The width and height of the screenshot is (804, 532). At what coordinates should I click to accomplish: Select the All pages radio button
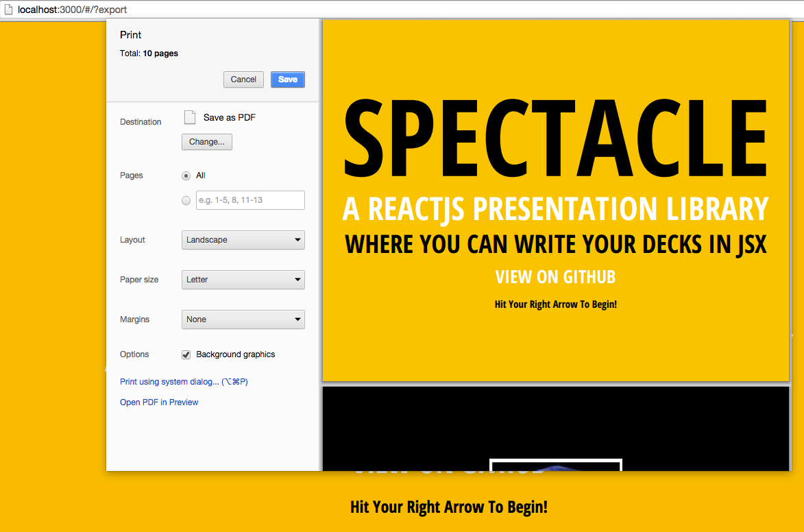186,176
